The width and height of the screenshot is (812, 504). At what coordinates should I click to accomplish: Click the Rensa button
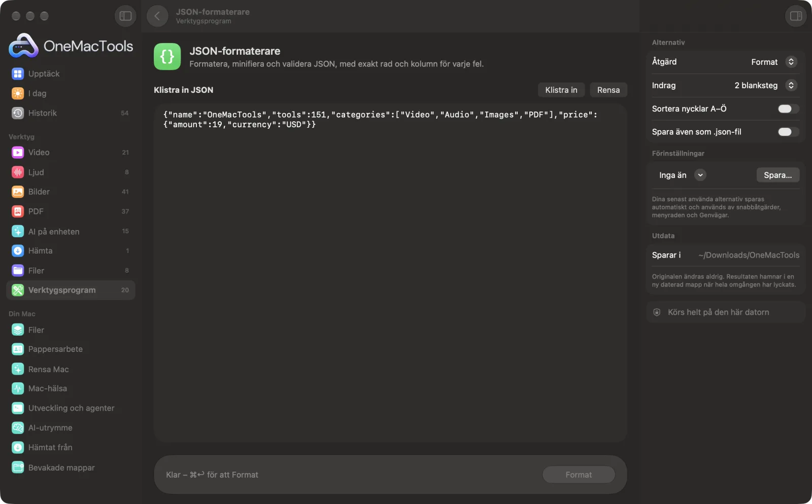pyautogui.click(x=608, y=90)
